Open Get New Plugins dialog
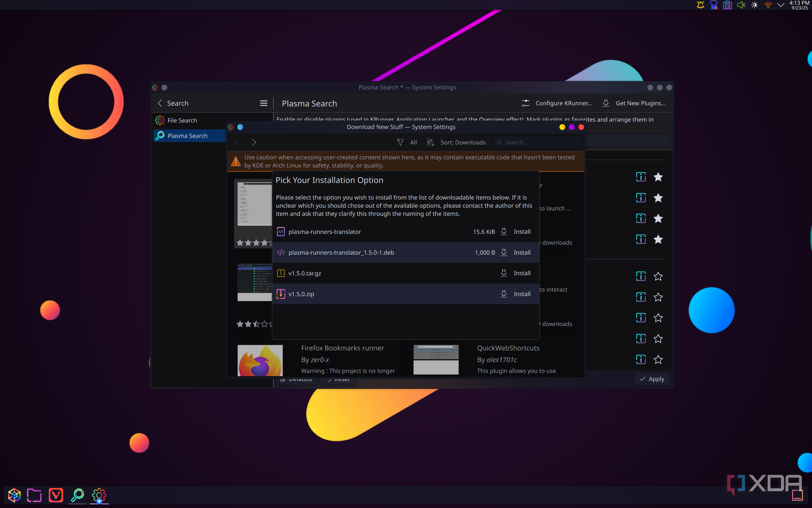This screenshot has width=812, height=508. [x=634, y=103]
